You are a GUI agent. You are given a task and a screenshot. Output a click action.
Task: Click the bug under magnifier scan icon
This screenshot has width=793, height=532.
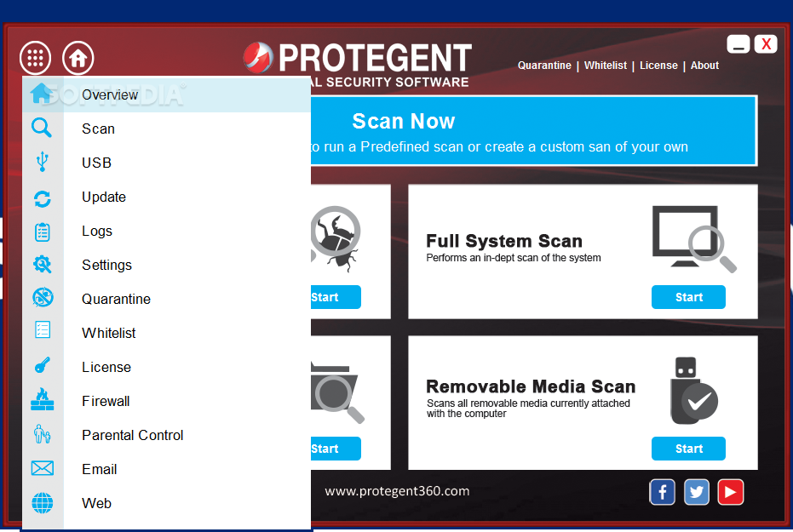click(x=336, y=238)
